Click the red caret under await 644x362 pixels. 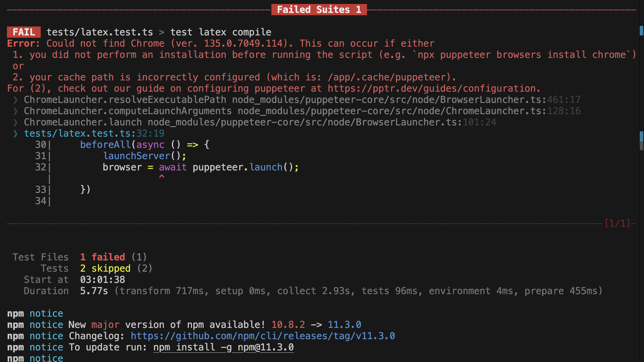(161, 177)
